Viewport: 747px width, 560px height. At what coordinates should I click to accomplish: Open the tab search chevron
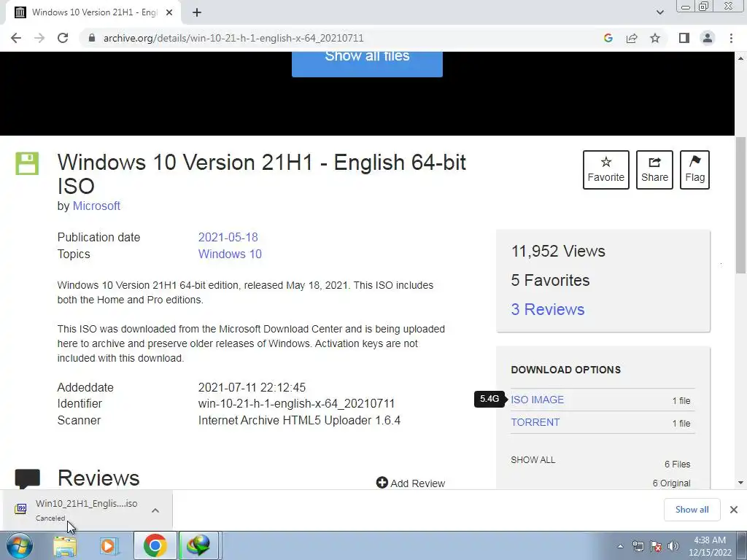pos(659,12)
